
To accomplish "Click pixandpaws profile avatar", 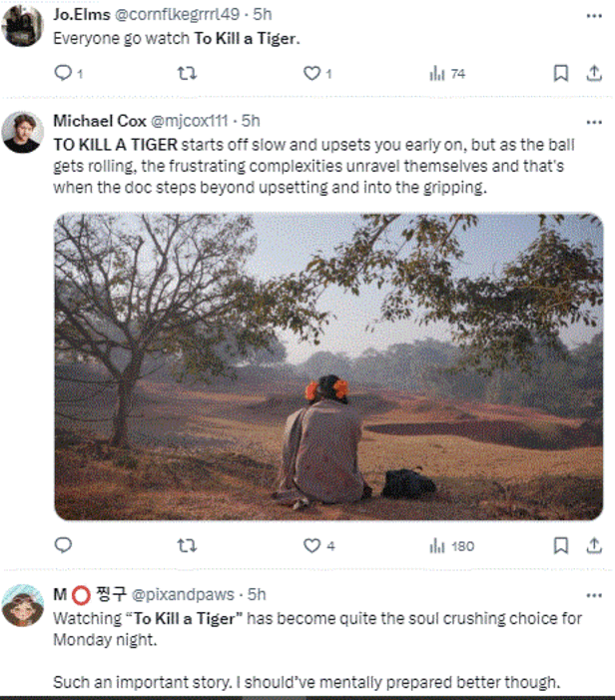I will 22,605.
